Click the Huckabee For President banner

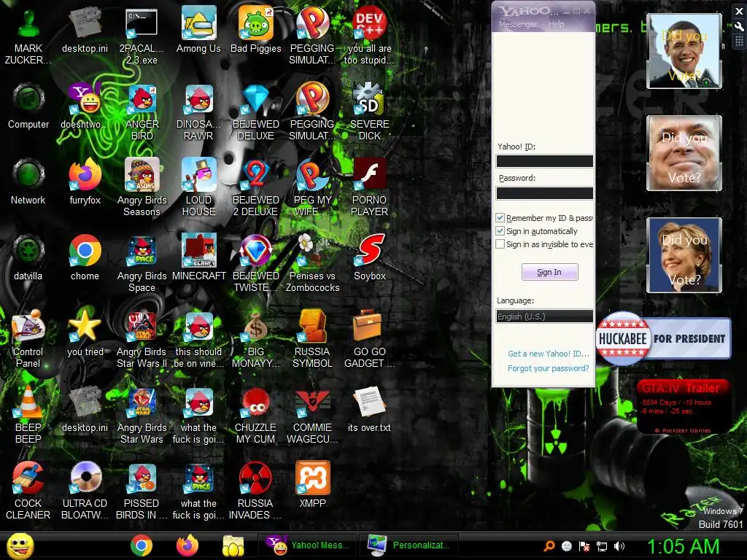pyautogui.click(x=663, y=338)
